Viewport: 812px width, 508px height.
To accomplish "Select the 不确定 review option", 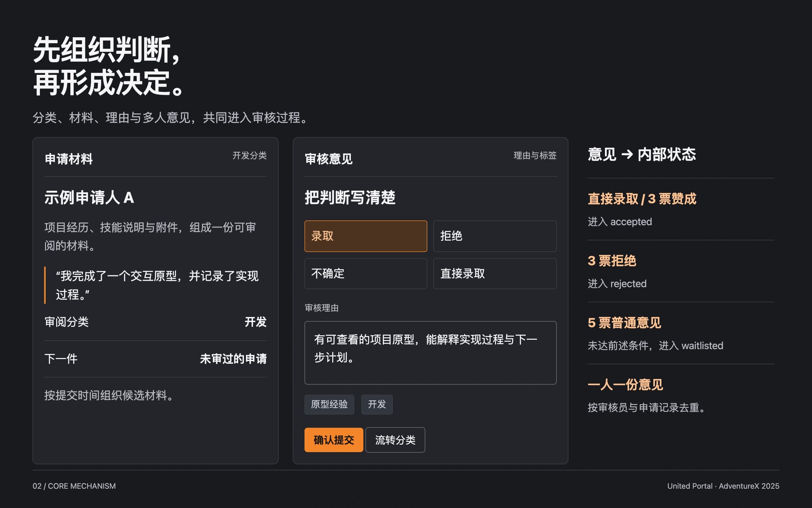I will click(x=366, y=274).
